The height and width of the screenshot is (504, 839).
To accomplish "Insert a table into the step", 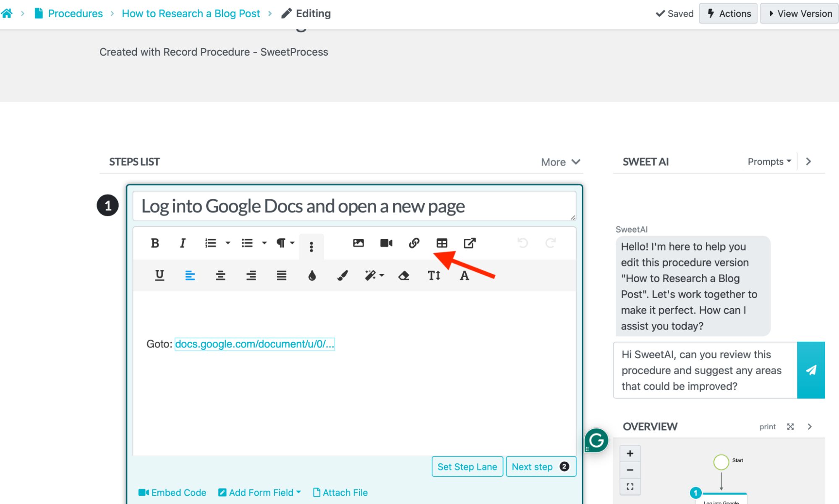I will (x=442, y=243).
